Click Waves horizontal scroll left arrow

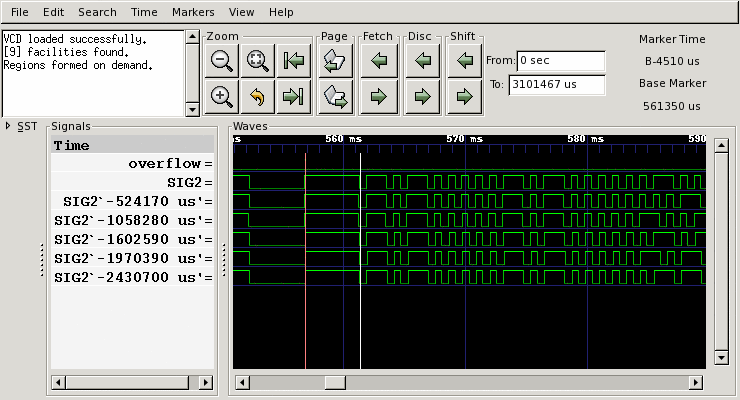pyautogui.click(x=242, y=382)
